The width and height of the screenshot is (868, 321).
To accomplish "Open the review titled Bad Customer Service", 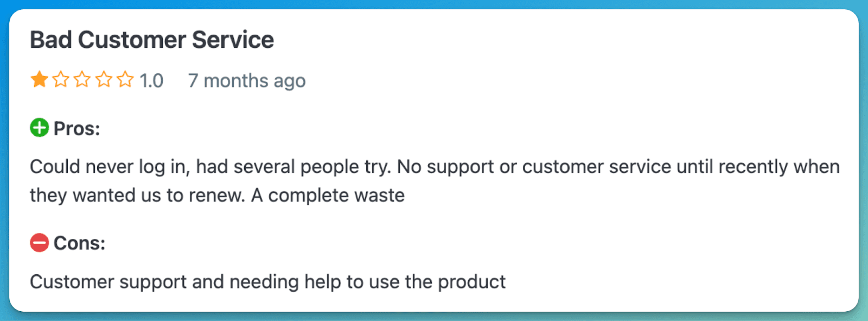I will pyautogui.click(x=152, y=39).
